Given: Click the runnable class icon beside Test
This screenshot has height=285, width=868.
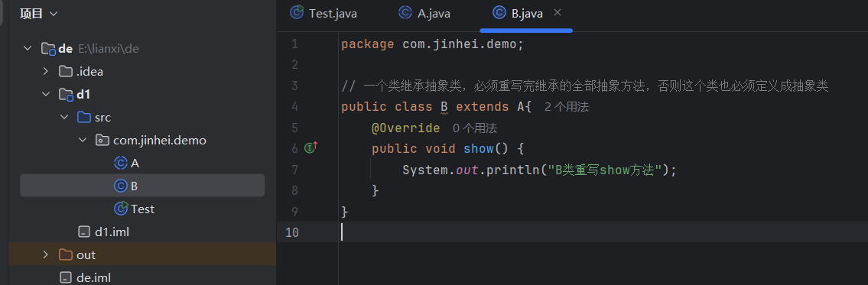Looking at the screenshot, I should point(121,209).
